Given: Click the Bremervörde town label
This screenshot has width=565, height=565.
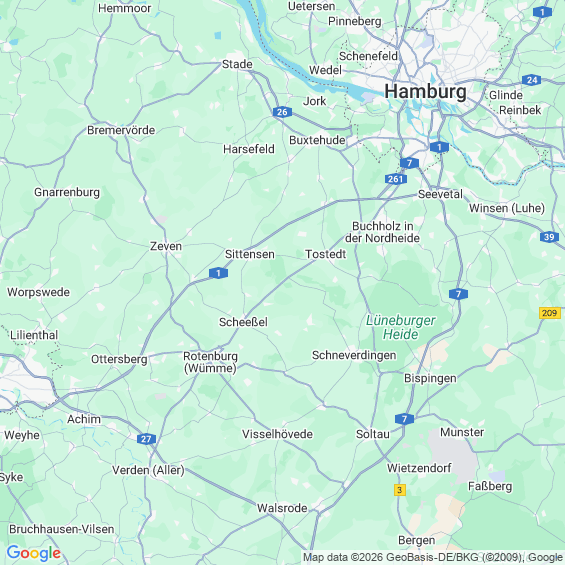Looking at the screenshot, I should click(x=121, y=130).
